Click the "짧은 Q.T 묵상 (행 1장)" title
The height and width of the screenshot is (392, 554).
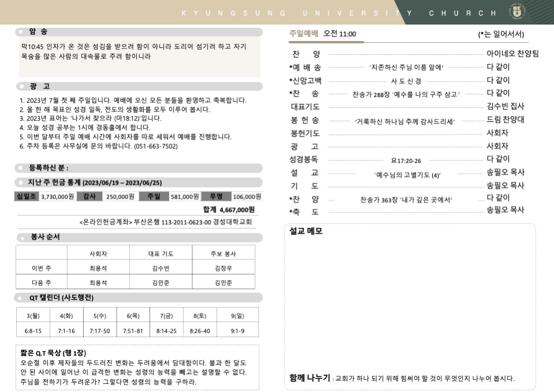point(53,353)
